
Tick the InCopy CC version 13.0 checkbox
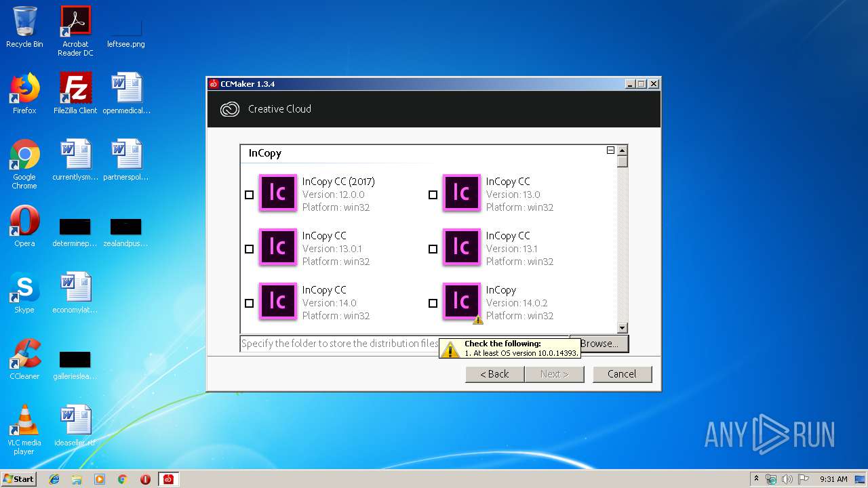pos(433,195)
